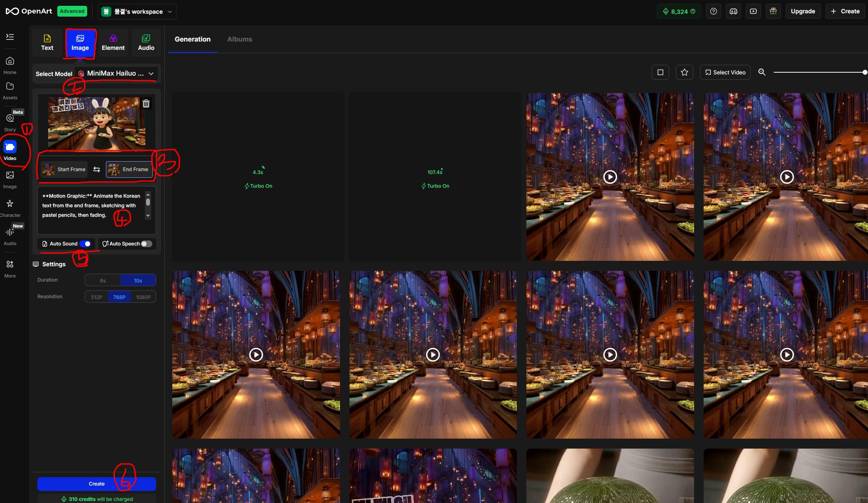Click the square layout view icon
The width and height of the screenshot is (868, 503).
click(660, 72)
